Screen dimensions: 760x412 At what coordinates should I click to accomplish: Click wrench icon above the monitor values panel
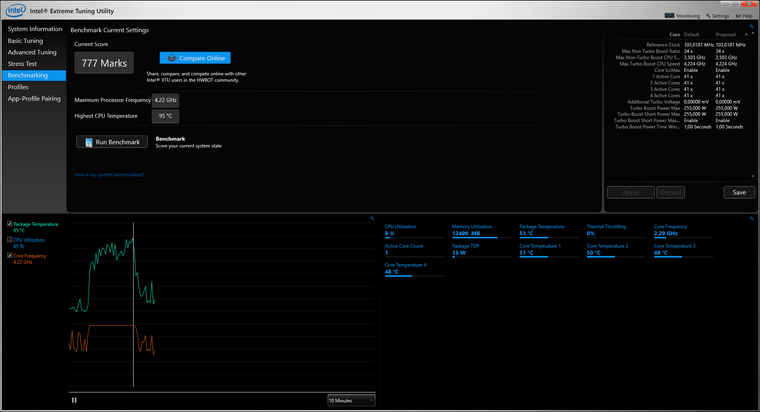click(752, 219)
